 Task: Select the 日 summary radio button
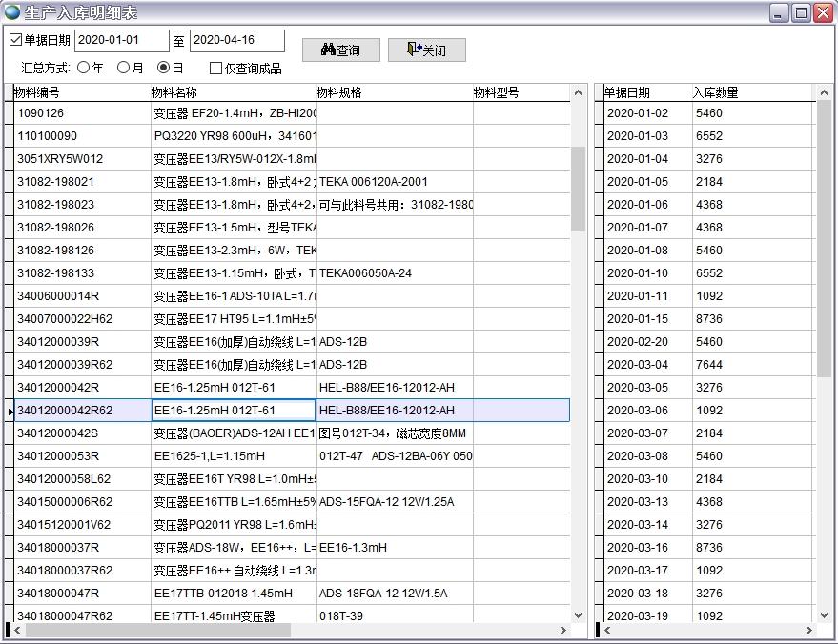(164, 68)
